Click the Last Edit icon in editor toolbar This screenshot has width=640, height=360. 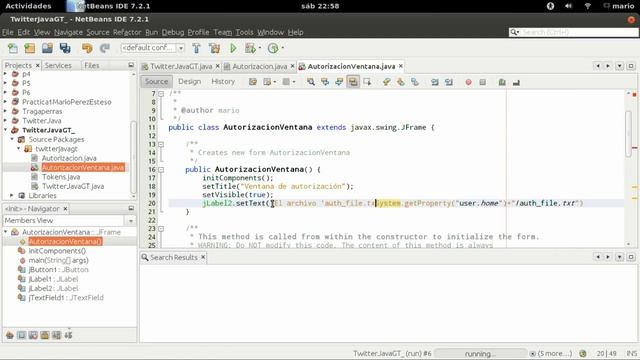coord(253,82)
